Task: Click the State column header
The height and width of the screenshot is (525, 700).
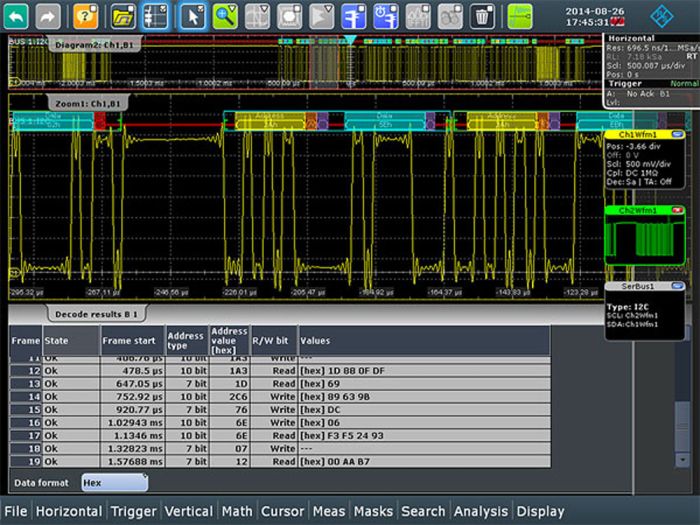Action: 71,341
